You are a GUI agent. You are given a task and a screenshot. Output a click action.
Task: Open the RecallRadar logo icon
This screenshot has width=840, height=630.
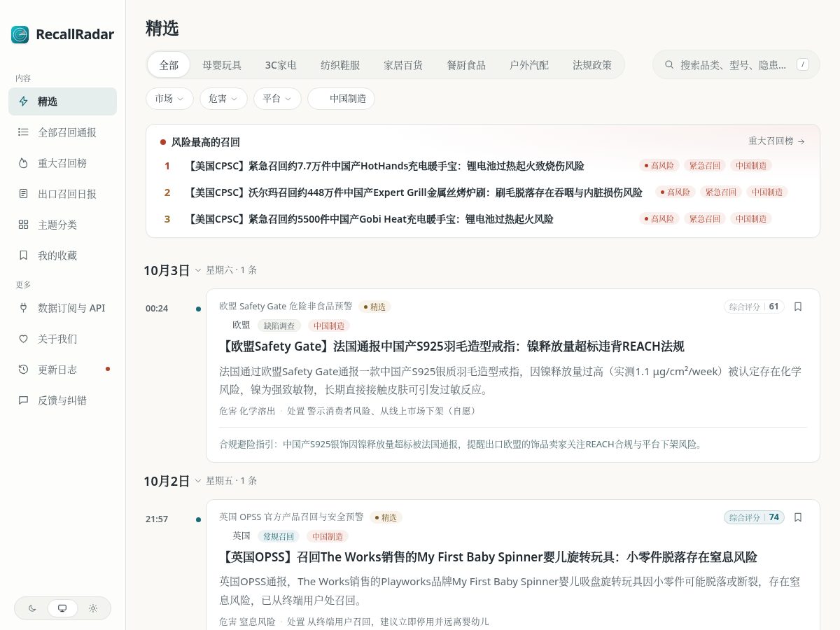click(x=20, y=34)
